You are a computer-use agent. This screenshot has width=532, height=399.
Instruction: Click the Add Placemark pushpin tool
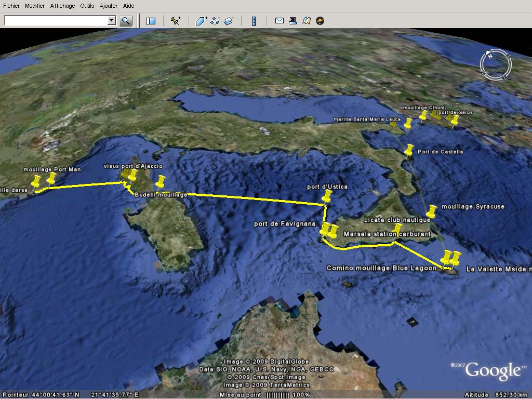176,21
